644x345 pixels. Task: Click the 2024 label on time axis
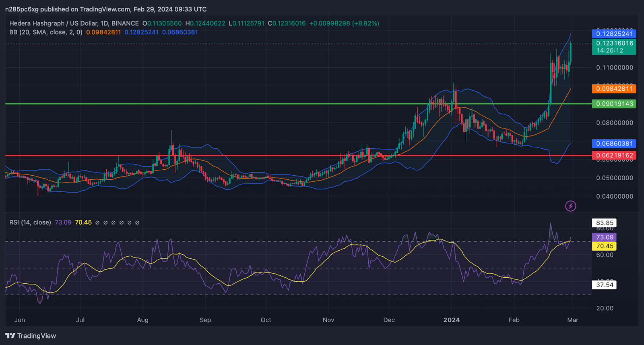click(x=452, y=320)
